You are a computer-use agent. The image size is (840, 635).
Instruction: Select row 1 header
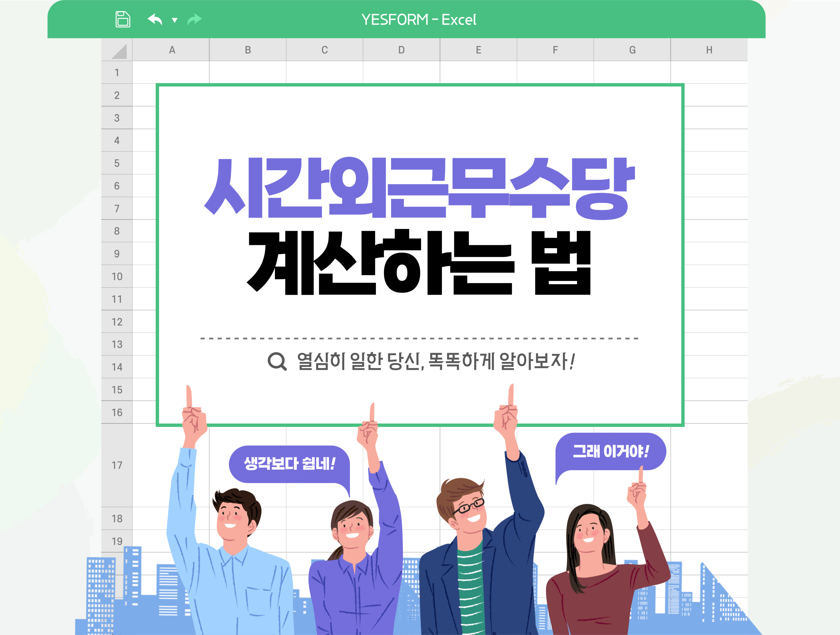tap(117, 72)
